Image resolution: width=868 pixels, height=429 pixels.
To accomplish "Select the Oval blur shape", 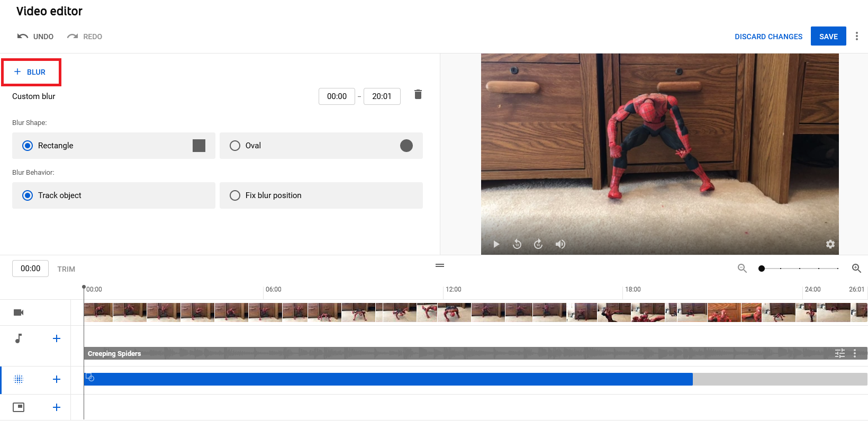I will 321,146.
